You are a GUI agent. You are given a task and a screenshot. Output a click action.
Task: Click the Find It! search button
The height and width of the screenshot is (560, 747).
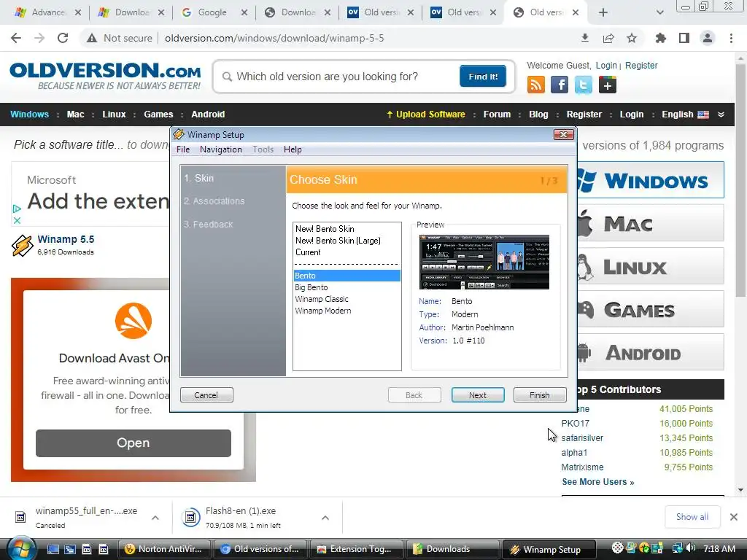(483, 76)
